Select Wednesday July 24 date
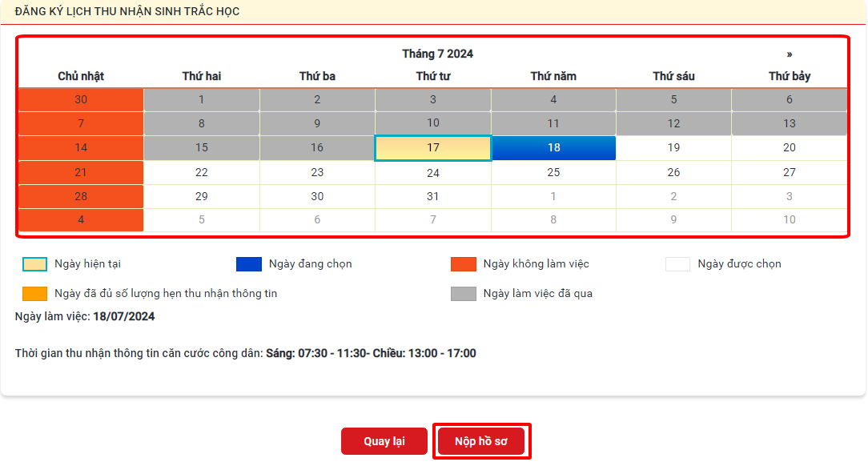 pos(433,172)
